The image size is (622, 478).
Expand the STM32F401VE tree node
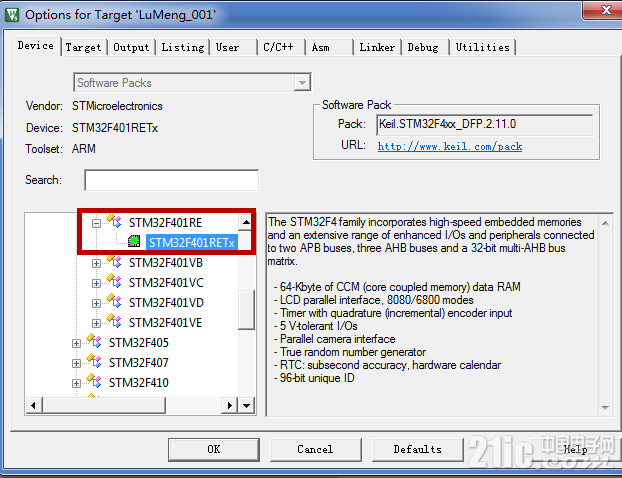96,323
